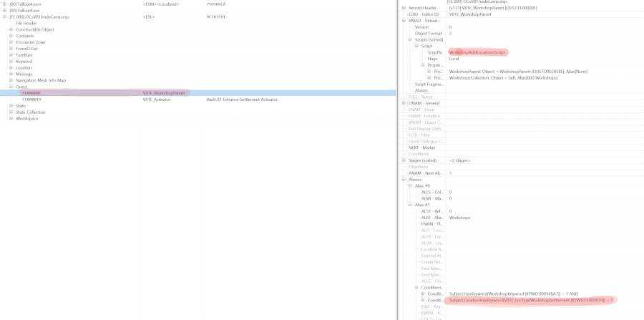Image resolution: width=644 pixels, height=320 pixels.
Task: Expand the Worldspace group
Action: 11,119
